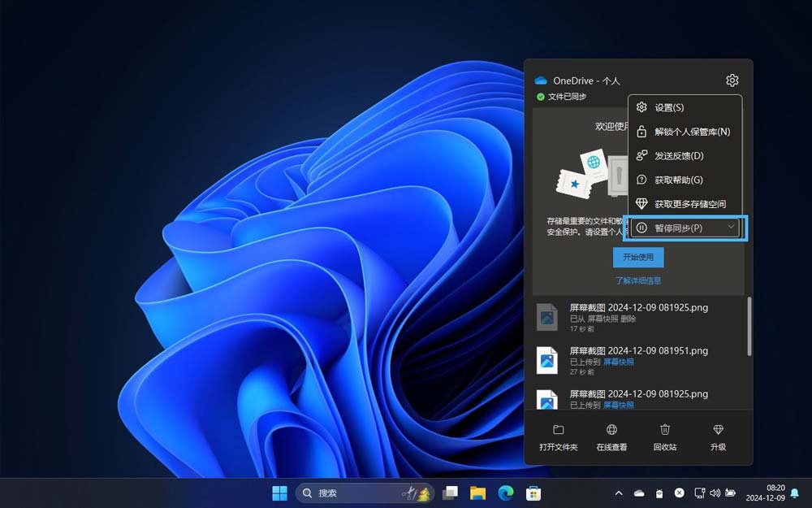Click the OneDrive gear icon in panel header
The width and height of the screenshot is (812, 508).
[x=732, y=80]
